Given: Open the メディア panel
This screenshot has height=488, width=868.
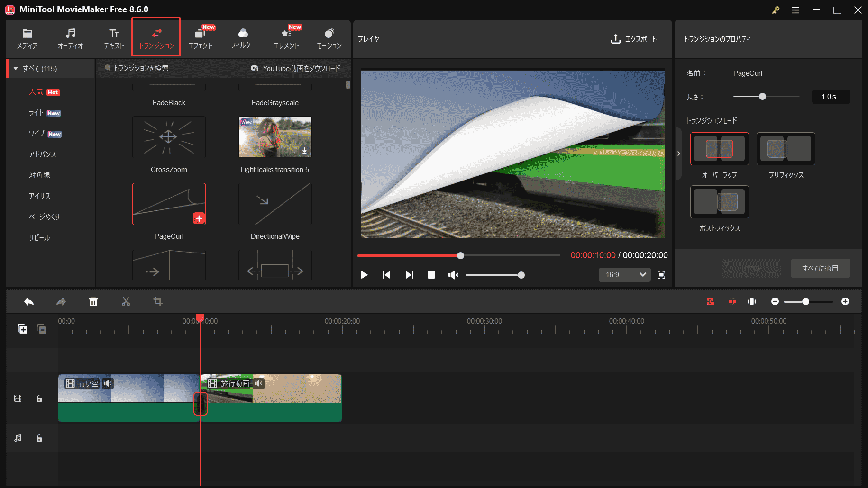Looking at the screenshot, I should pyautogui.click(x=27, y=38).
